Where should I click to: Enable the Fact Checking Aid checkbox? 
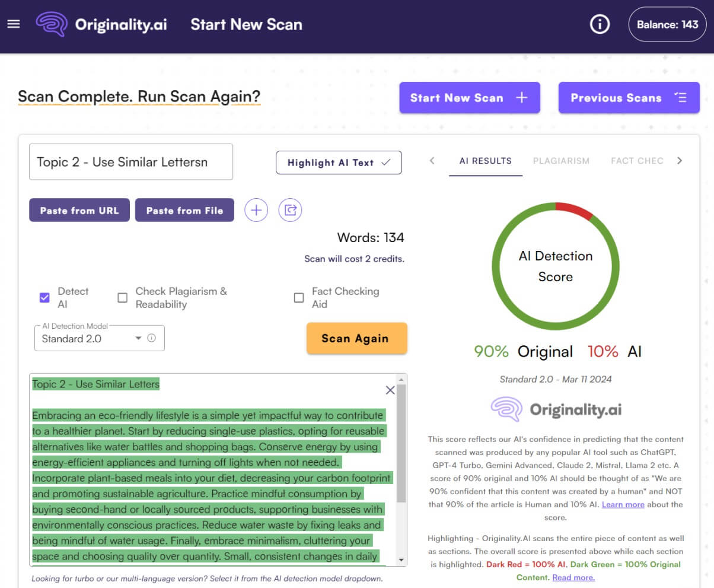[299, 298]
